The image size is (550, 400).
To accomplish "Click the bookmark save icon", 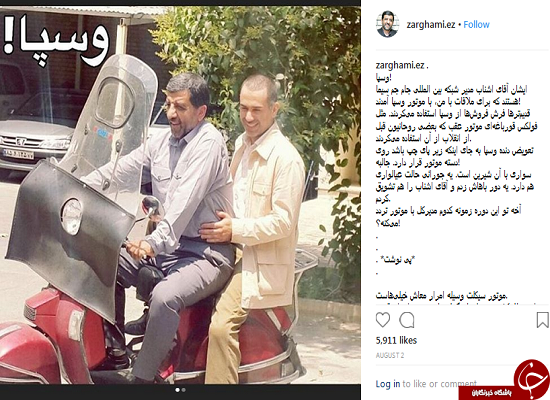I will tap(542, 320).
